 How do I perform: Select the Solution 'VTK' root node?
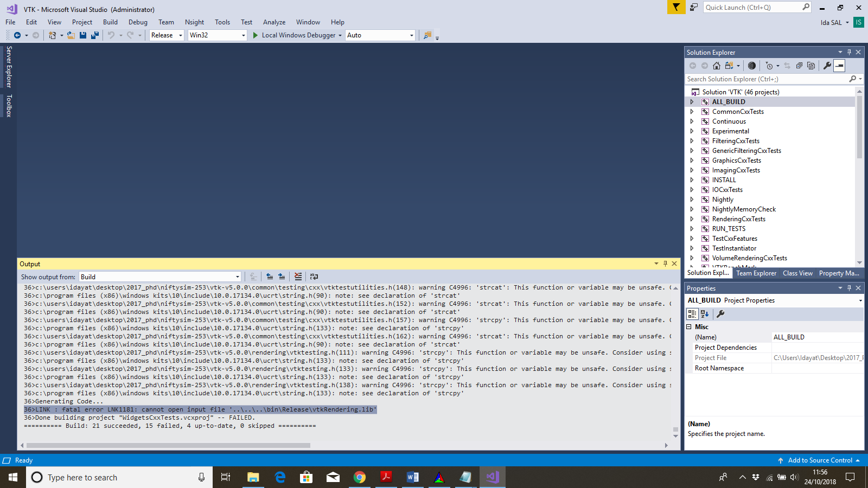tap(741, 92)
